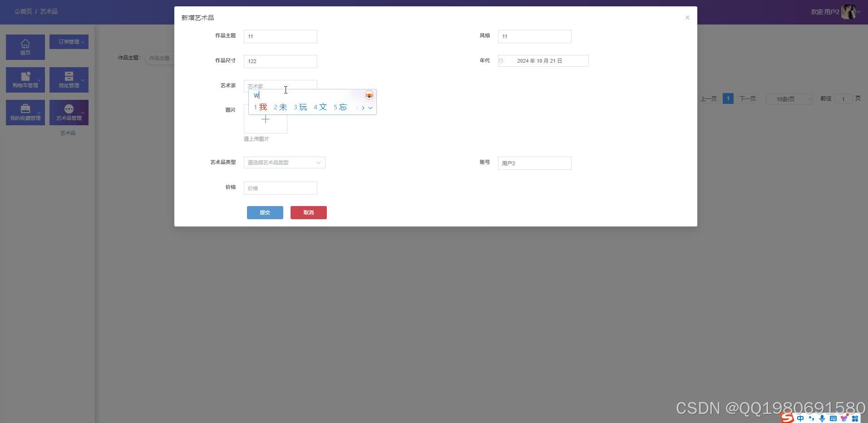Click the IME microphone voice input icon

coord(822,418)
